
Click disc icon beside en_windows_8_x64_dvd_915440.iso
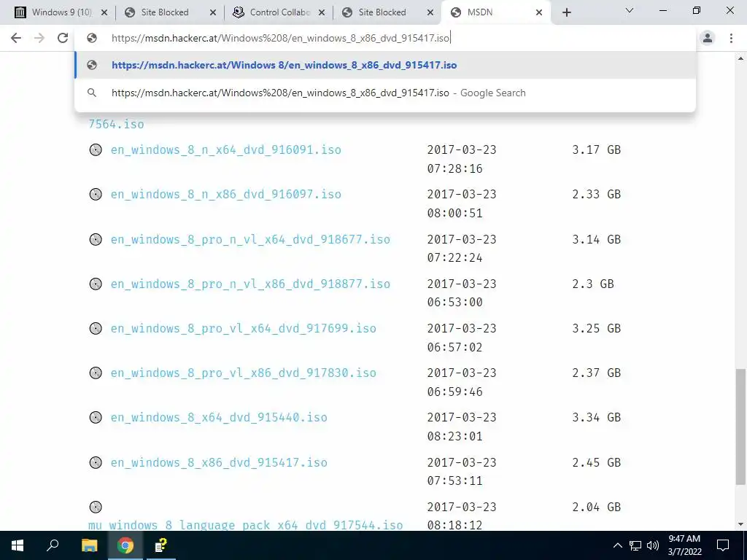point(96,418)
